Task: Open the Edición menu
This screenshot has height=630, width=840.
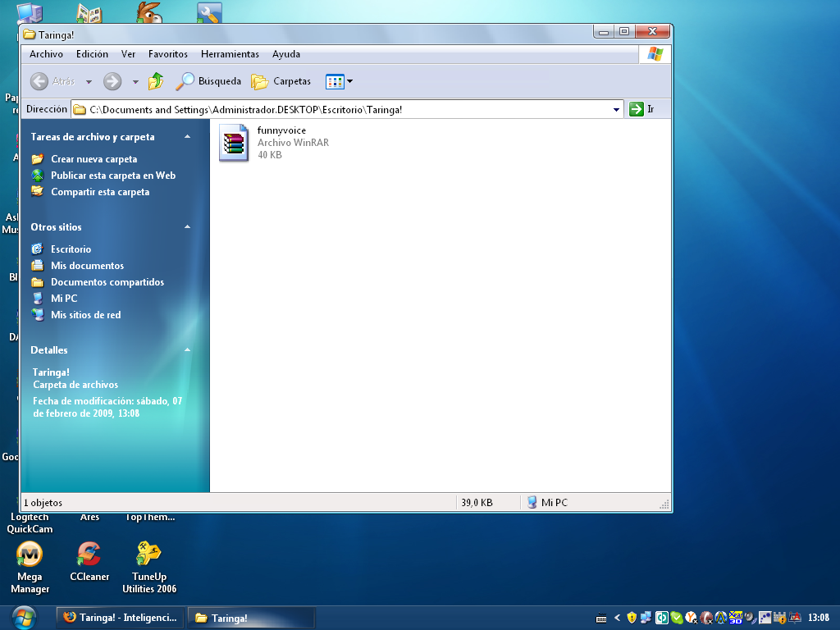Action: pyautogui.click(x=92, y=54)
